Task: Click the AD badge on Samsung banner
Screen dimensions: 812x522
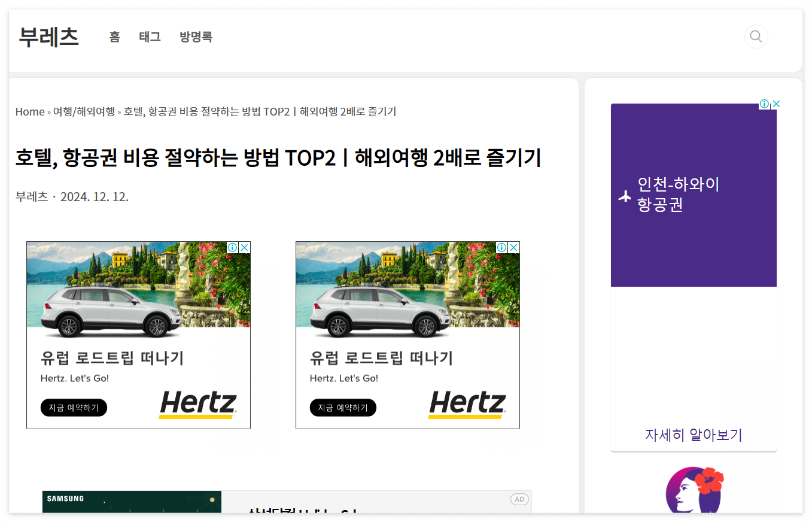Action: pyautogui.click(x=519, y=499)
